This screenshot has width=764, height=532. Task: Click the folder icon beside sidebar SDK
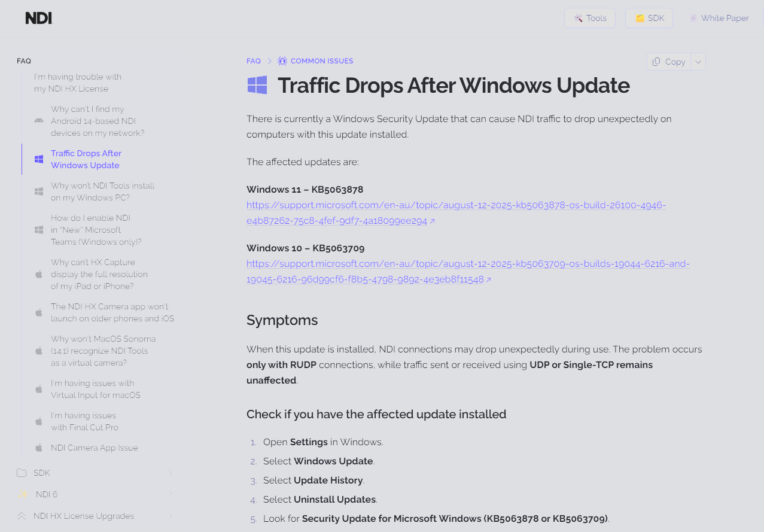pyautogui.click(x=22, y=473)
